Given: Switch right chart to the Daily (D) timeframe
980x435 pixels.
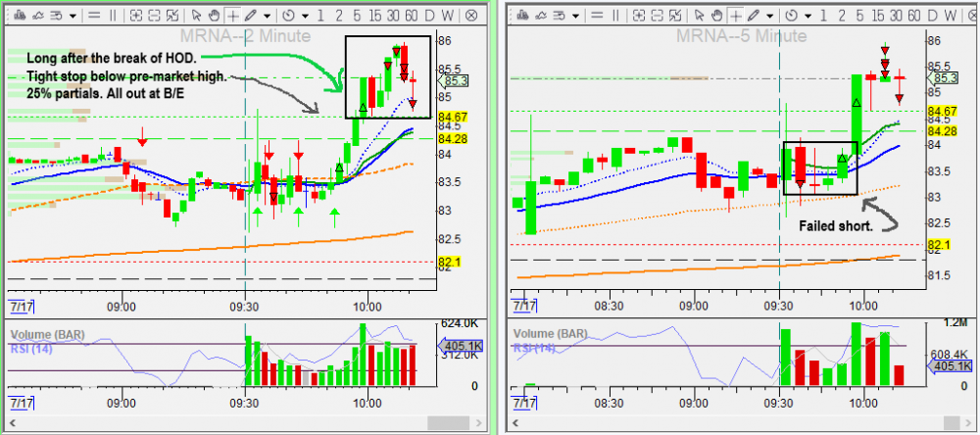Looking at the screenshot, I should click(935, 16).
